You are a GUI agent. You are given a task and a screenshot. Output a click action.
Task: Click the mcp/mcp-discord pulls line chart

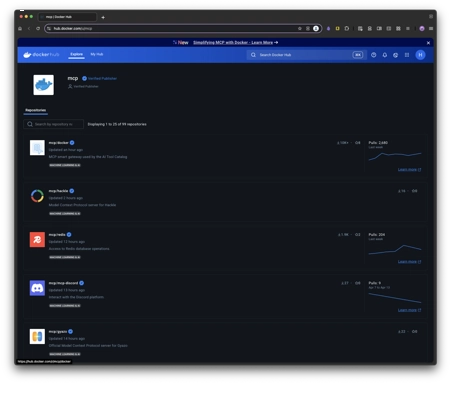click(395, 298)
